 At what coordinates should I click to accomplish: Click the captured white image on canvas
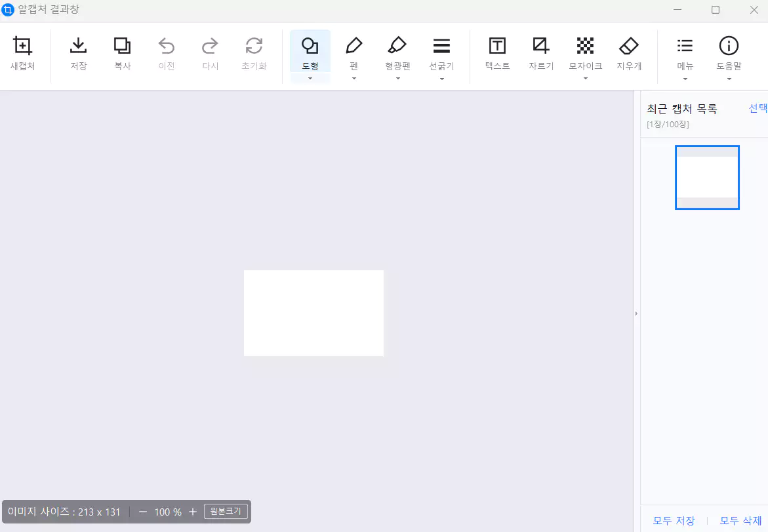313,313
